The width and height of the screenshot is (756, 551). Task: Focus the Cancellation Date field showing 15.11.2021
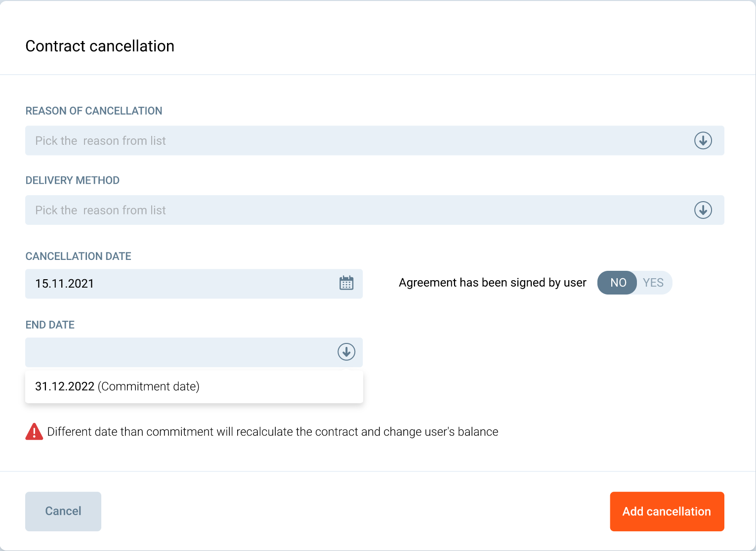[x=178, y=284]
